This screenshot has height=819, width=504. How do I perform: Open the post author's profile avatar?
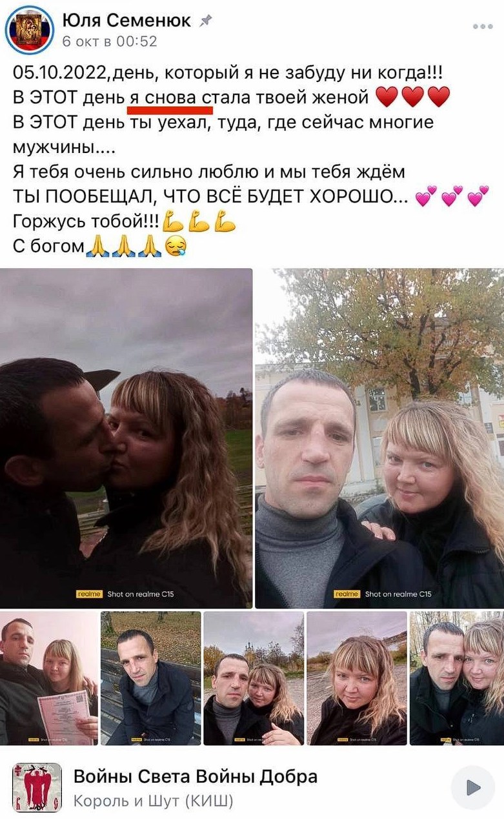(x=30, y=30)
